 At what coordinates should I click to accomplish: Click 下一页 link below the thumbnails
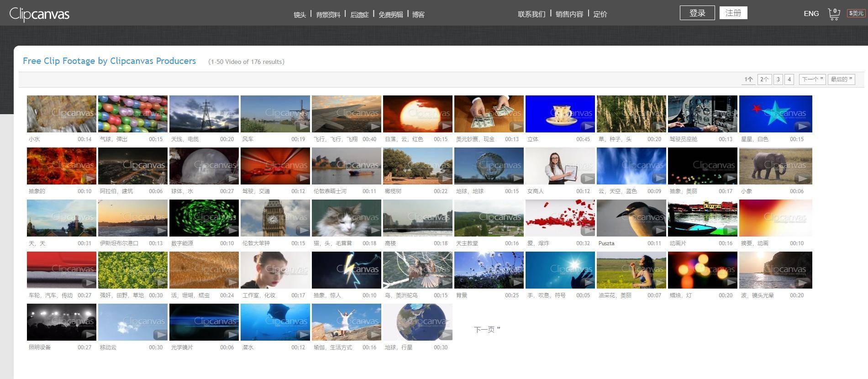point(487,329)
